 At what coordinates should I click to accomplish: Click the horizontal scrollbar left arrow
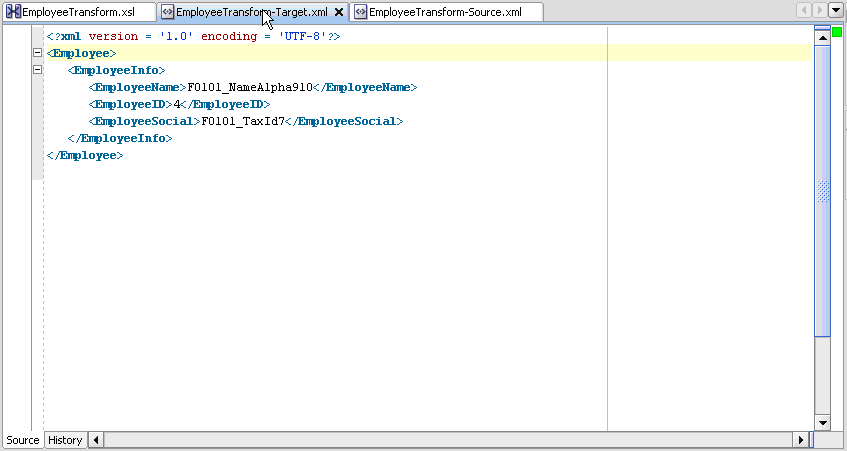click(96, 440)
